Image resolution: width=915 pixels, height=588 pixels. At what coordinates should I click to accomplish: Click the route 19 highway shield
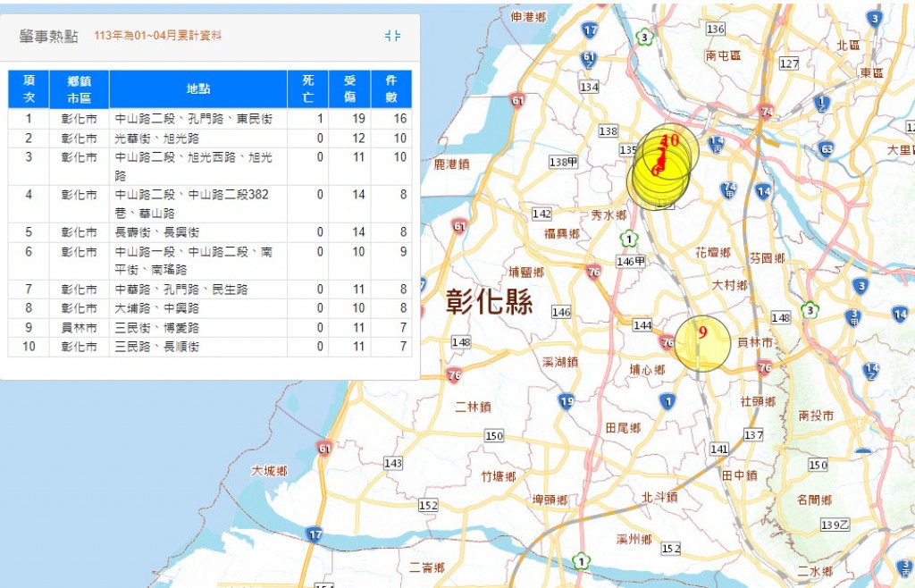(x=567, y=402)
